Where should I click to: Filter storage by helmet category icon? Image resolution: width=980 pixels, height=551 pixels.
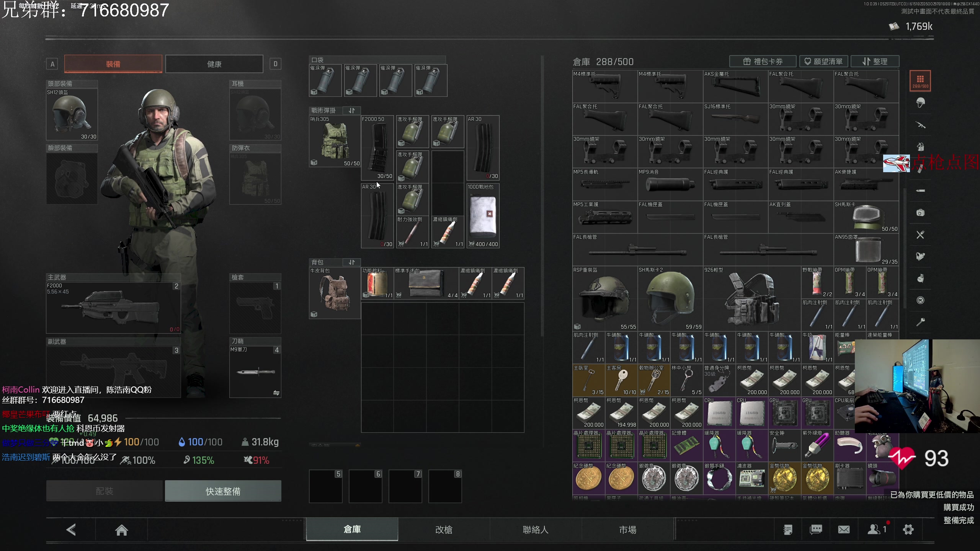click(920, 103)
